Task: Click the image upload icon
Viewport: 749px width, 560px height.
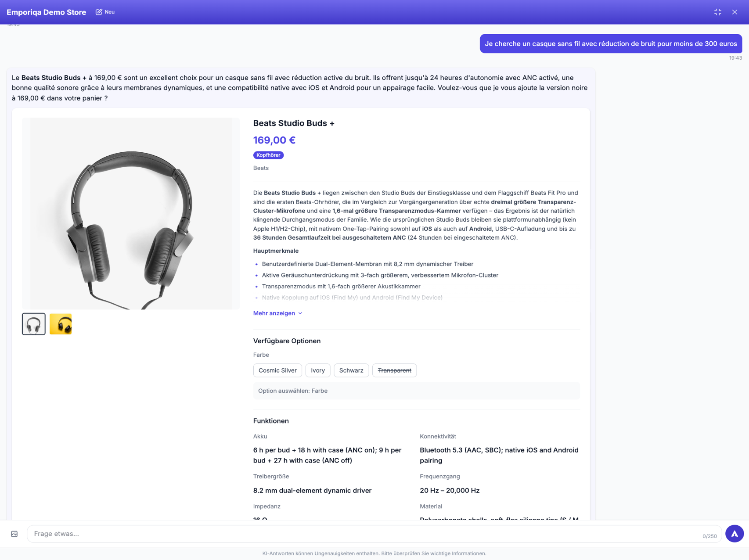Action: pos(14,534)
